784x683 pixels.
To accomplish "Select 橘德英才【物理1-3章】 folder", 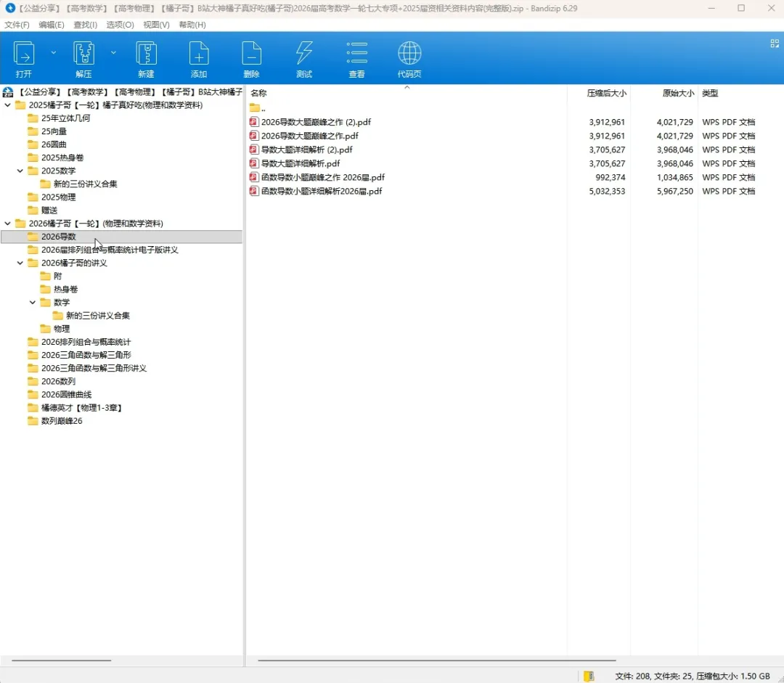I will pyautogui.click(x=82, y=407).
